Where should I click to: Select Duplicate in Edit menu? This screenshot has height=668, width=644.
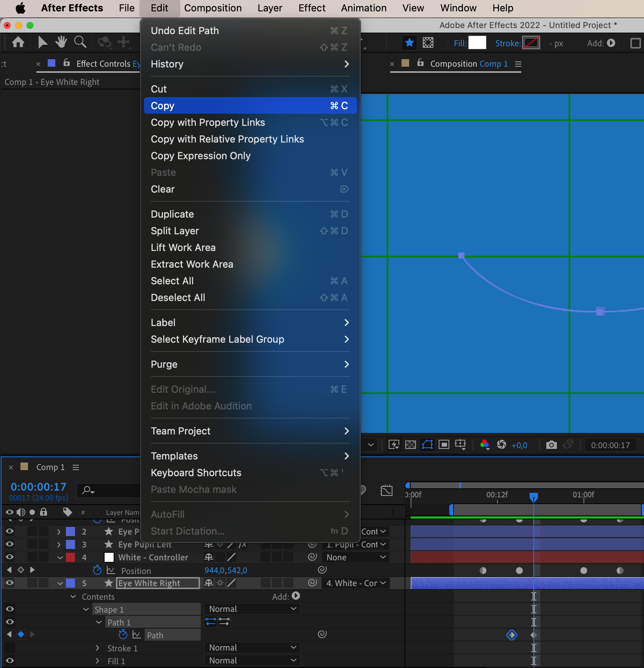[250, 214]
